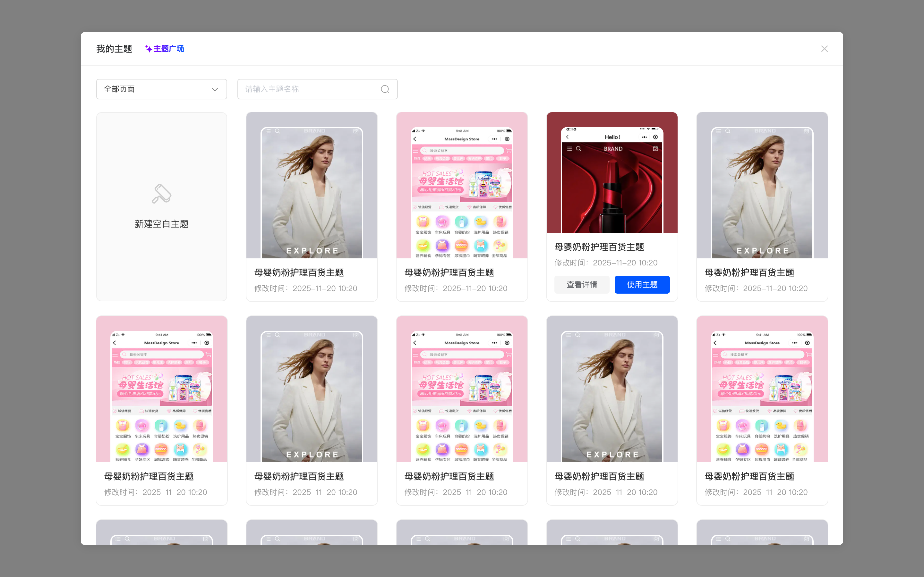
Task: Switch to 我的主题 tab
Action: [114, 49]
